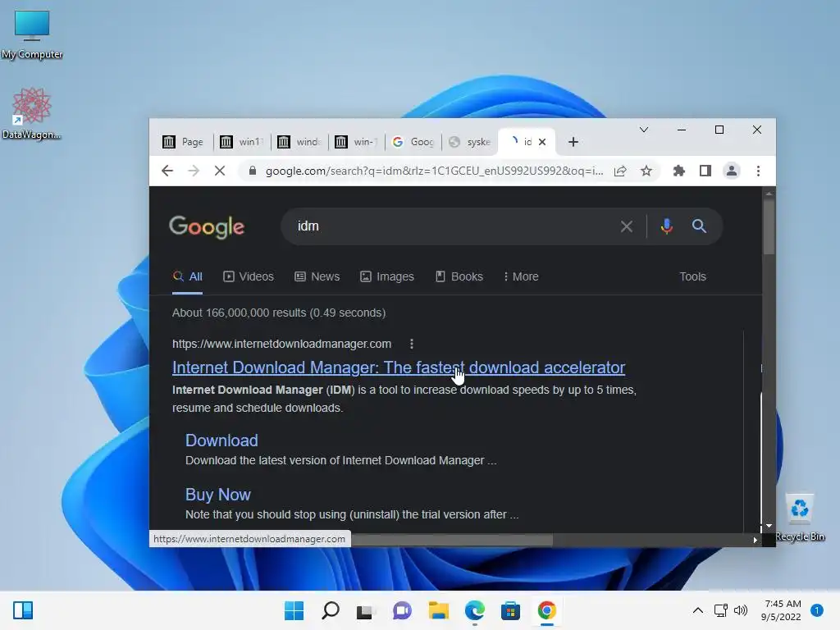Open the Chat app on the taskbar

coord(402,610)
